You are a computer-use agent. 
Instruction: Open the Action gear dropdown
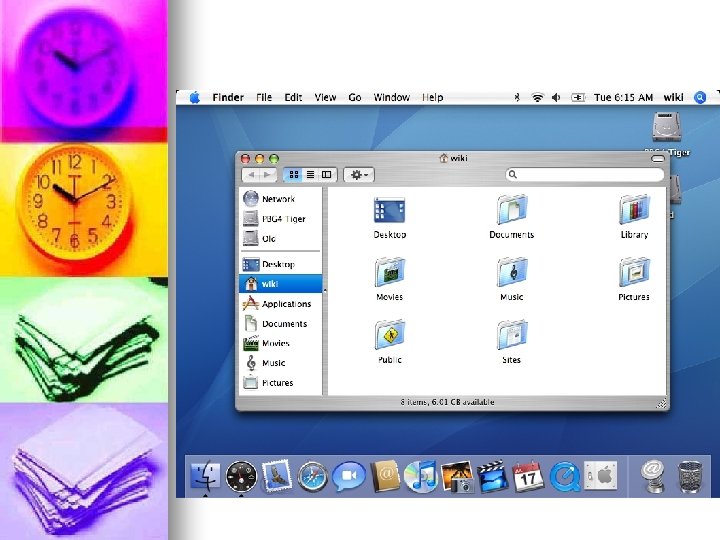tap(359, 174)
